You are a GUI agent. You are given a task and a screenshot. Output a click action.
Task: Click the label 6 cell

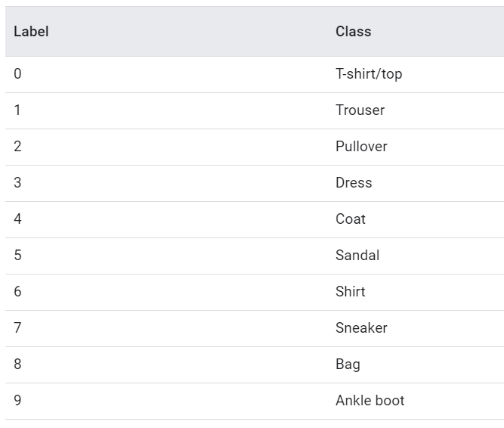tap(18, 292)
